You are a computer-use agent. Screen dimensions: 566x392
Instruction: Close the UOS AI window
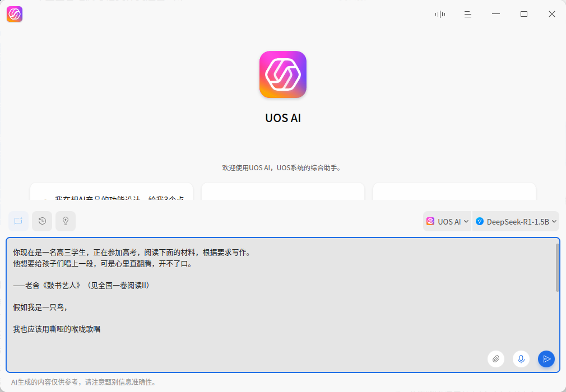click(552, 14)
